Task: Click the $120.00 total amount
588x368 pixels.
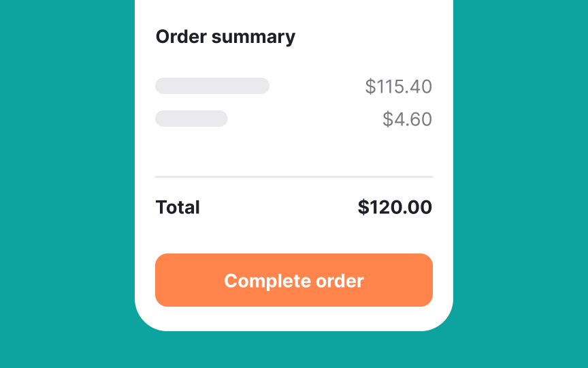Action: click(x=395, y=207)
